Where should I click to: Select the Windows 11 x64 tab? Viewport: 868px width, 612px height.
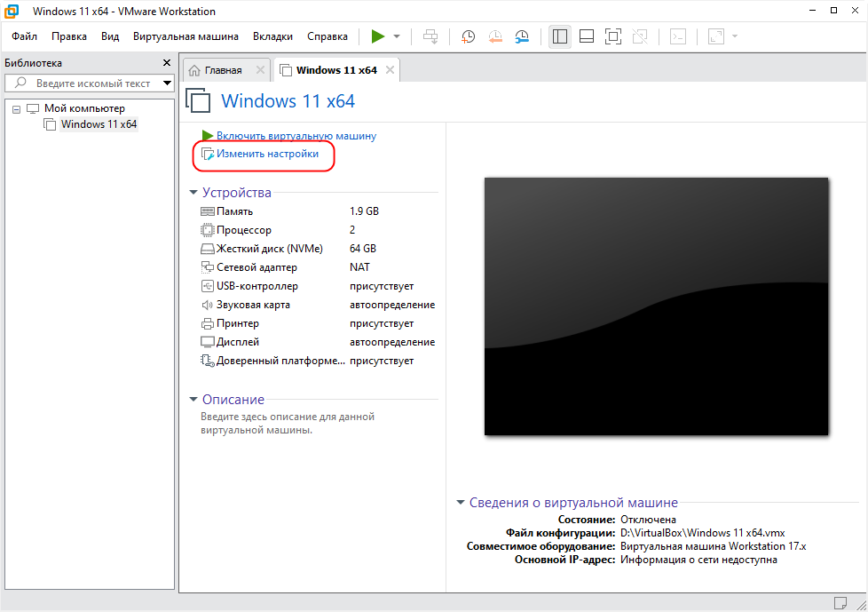[x=336, y=70]
